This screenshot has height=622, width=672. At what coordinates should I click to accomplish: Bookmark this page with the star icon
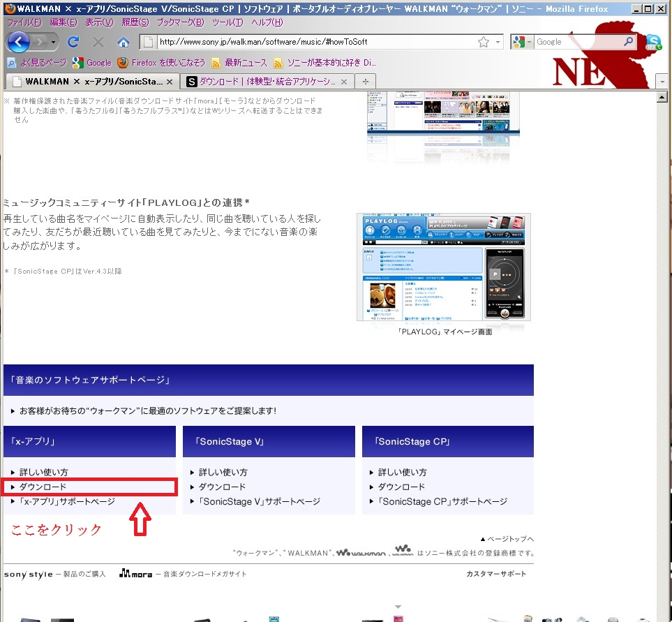484,42
